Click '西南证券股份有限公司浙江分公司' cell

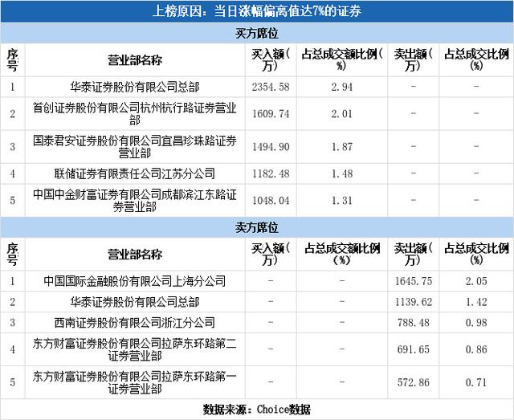pyautogui.click(x=135, y=322)
